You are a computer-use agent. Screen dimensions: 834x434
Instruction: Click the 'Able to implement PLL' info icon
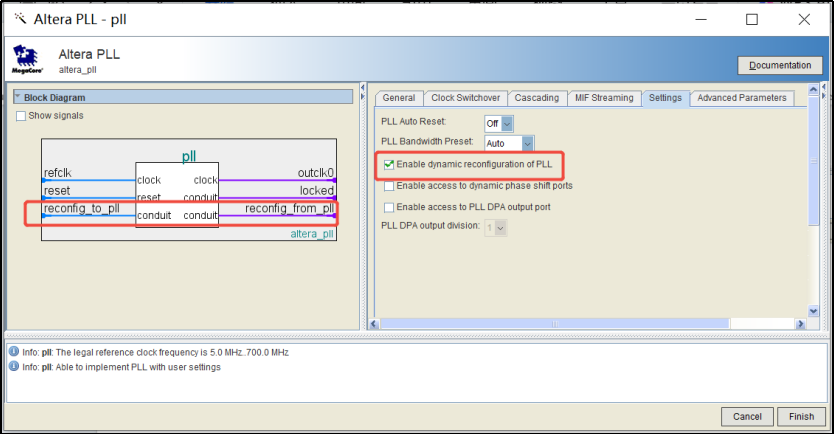14,366
